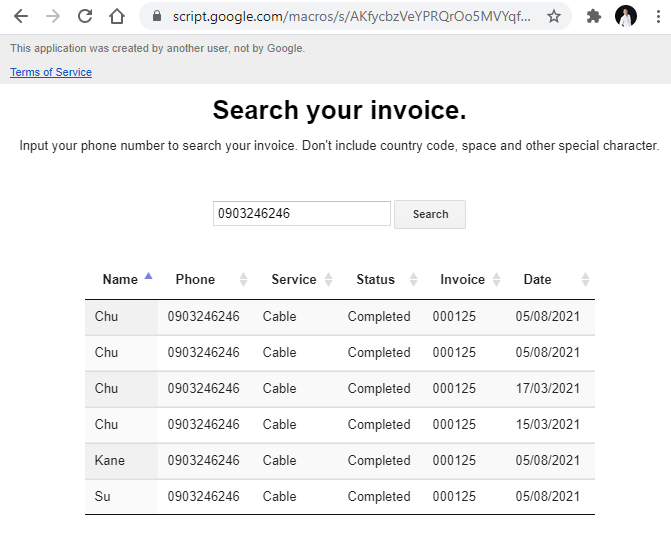Open Chrome's three-dot menu
671x533 pixels.
[658, 16]
